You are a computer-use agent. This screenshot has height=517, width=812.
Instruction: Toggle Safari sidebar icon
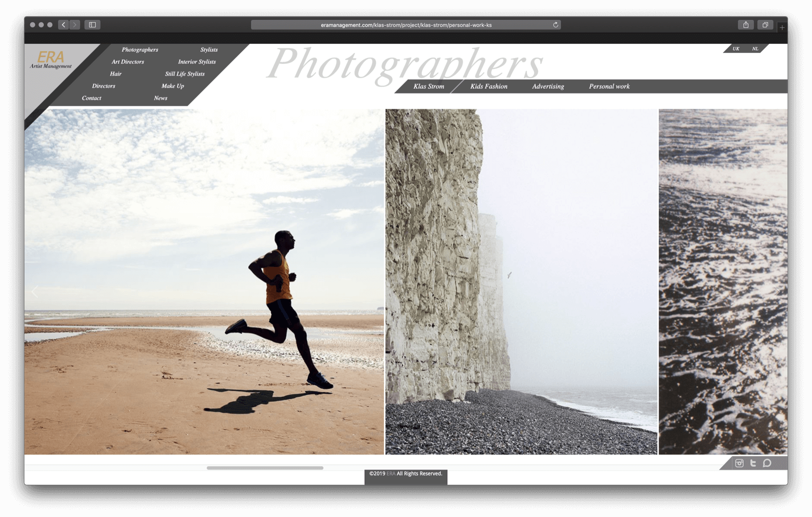click(x=92, y=25)
